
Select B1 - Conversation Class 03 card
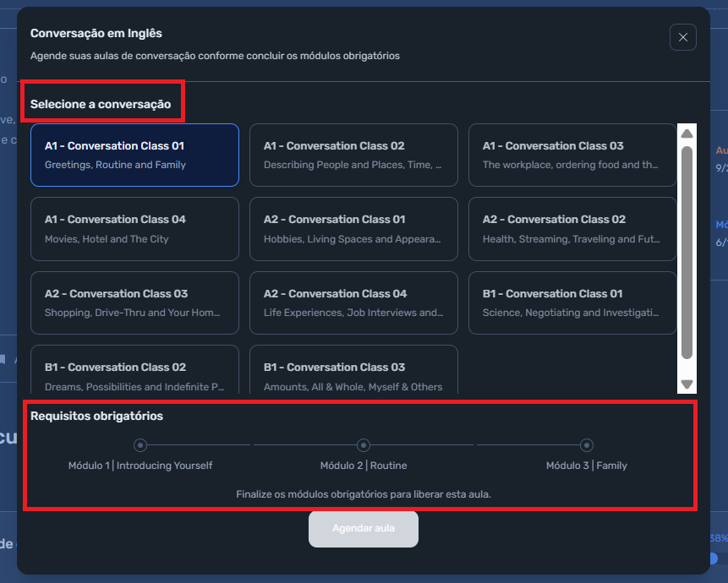353,369
